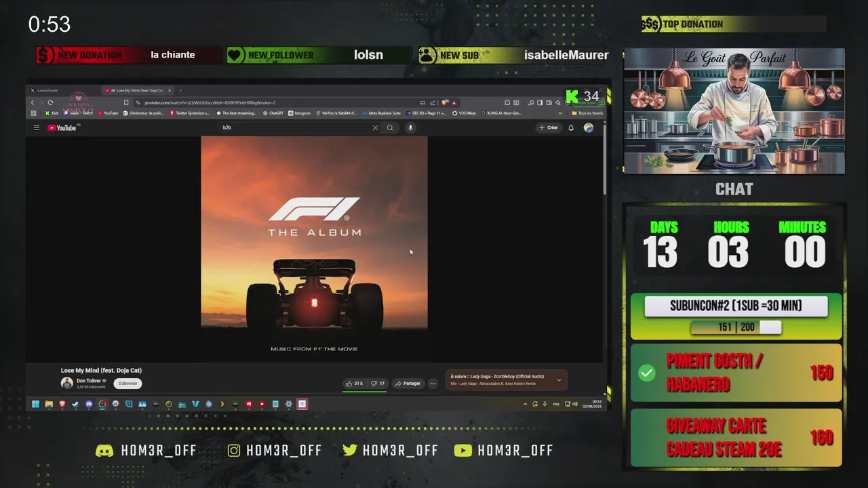Go to the YouTube home logo
This screenshot has height=488, width=868.
coord(62,127)
